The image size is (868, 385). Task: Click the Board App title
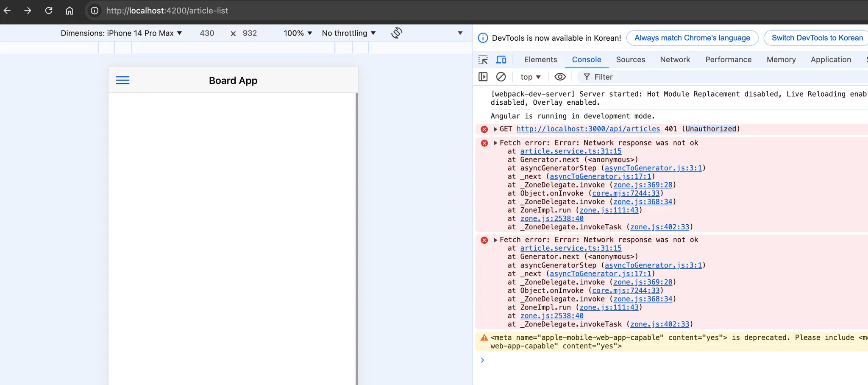[233, 81]
